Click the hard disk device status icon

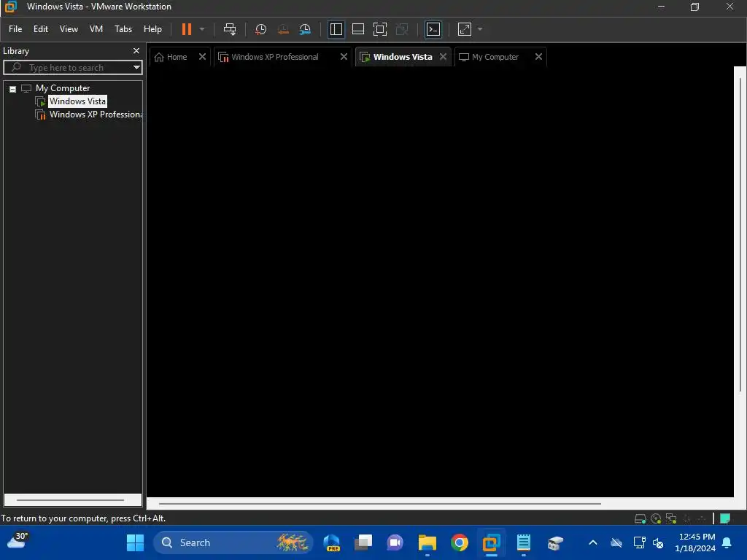(x=640, y=518)
